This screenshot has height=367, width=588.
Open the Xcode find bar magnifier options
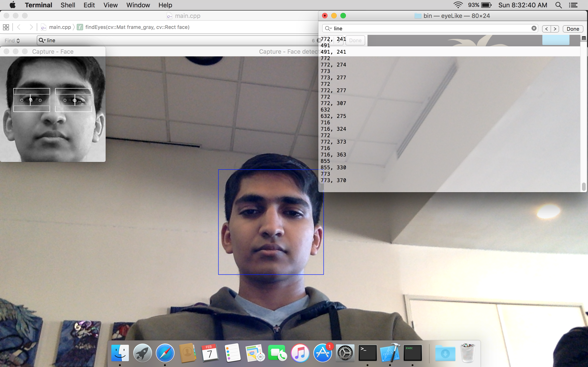(x=42, y=40)
